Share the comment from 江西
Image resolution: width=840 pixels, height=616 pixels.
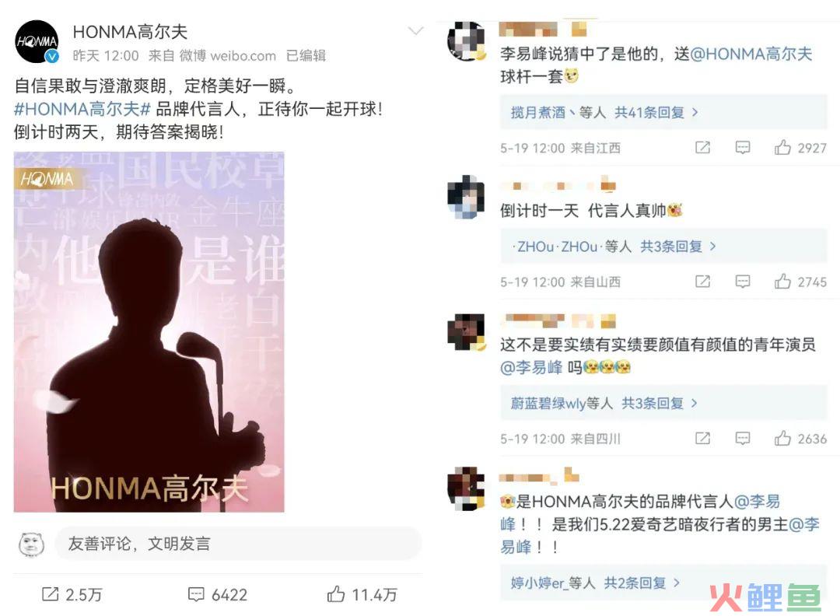point(702,147)
